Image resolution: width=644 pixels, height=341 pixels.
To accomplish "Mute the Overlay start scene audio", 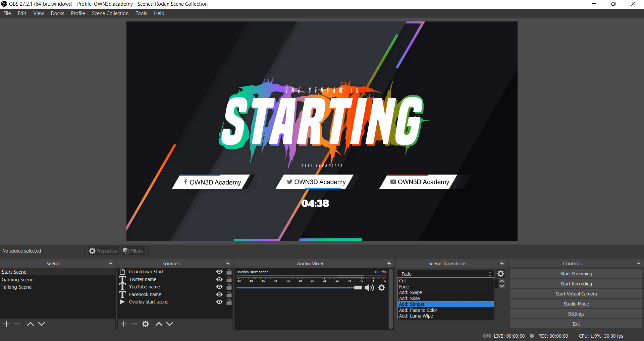I will click(369, 288).
